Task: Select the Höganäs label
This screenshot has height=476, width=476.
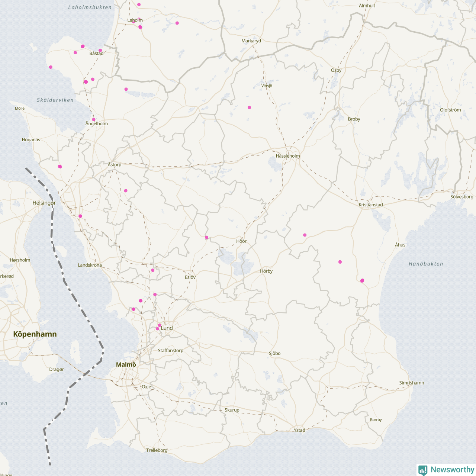Action: (x=31, y=140)
